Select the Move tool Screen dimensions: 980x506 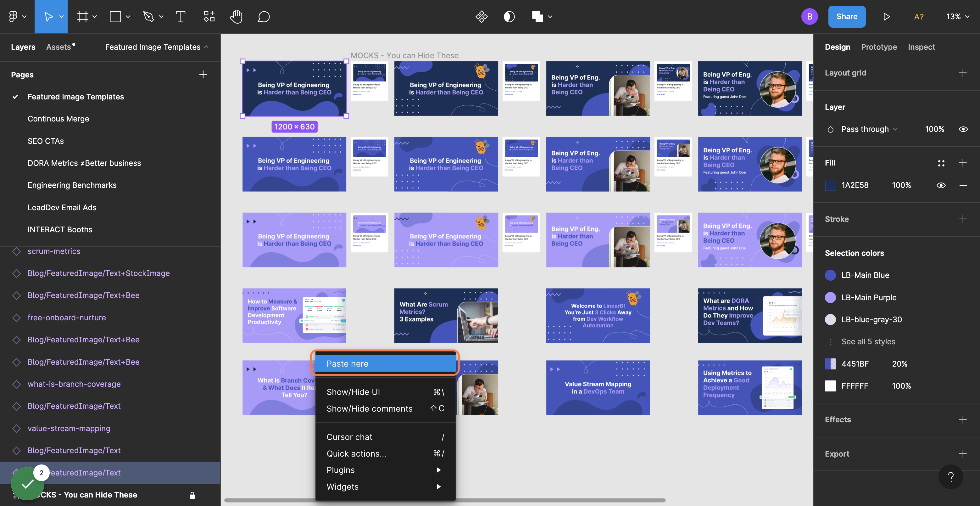(x=48, y=16)
